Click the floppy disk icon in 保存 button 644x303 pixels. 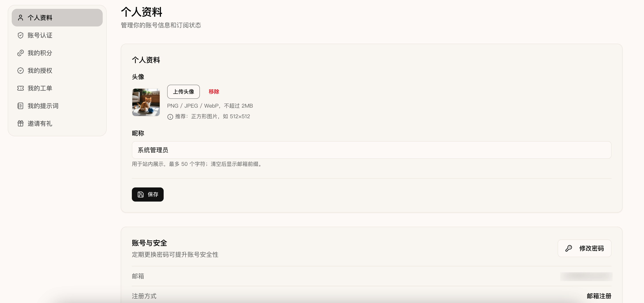[141, 195]
